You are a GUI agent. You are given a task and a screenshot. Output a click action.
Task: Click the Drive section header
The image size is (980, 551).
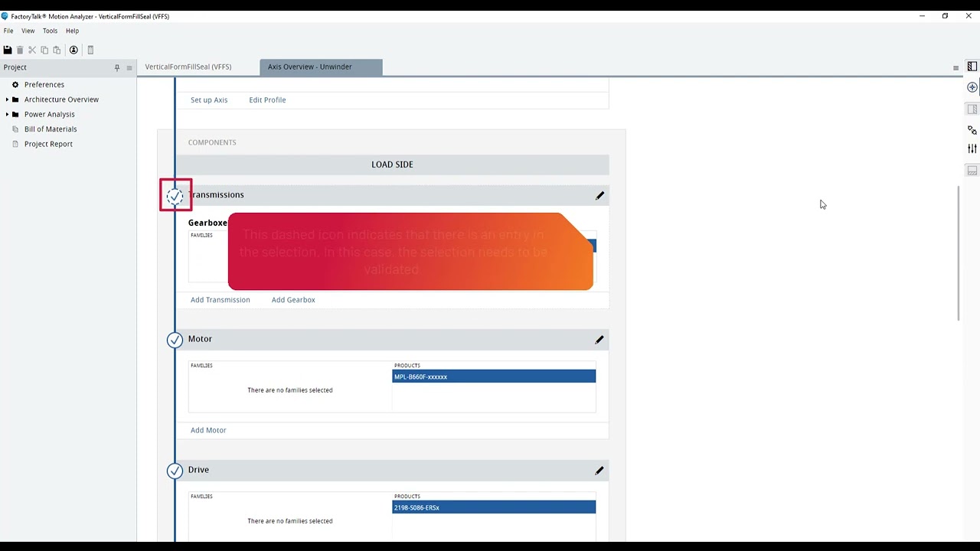click(392, 470)
